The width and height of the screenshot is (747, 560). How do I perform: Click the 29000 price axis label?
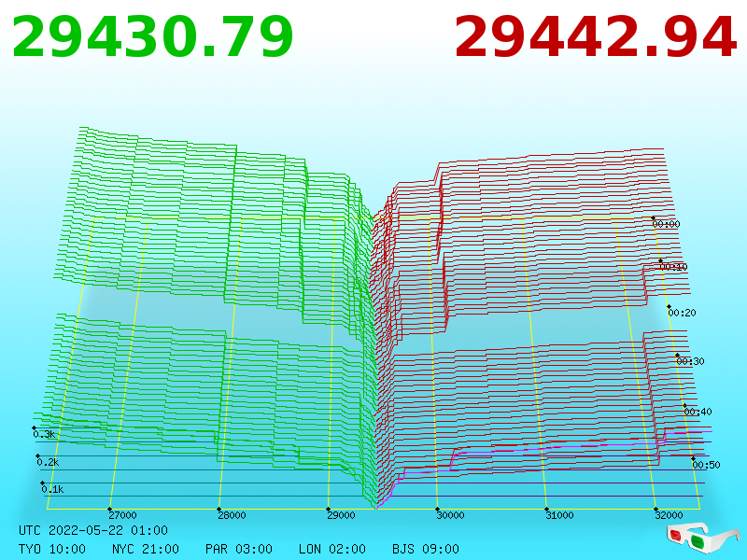coord(341,515)
